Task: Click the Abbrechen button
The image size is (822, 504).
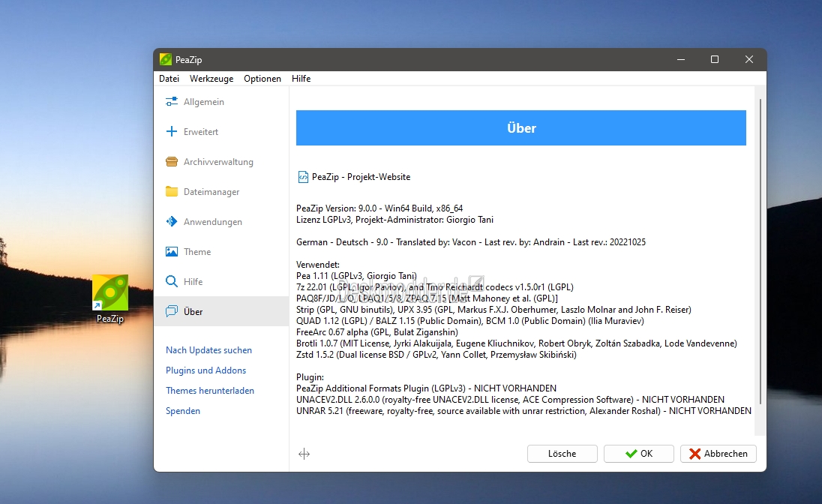Action: coord(718,454)
